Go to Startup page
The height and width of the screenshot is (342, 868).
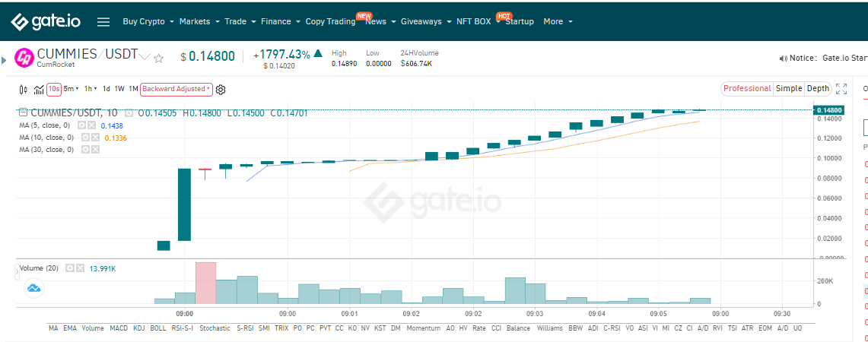[x=520, y=21]
